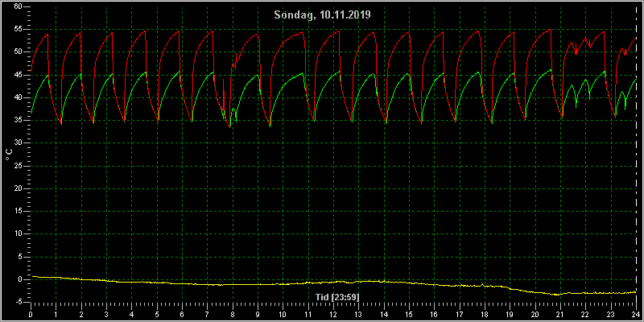
Task: Select hour 18 on the time axis
Action: click(x=485, y=315)
